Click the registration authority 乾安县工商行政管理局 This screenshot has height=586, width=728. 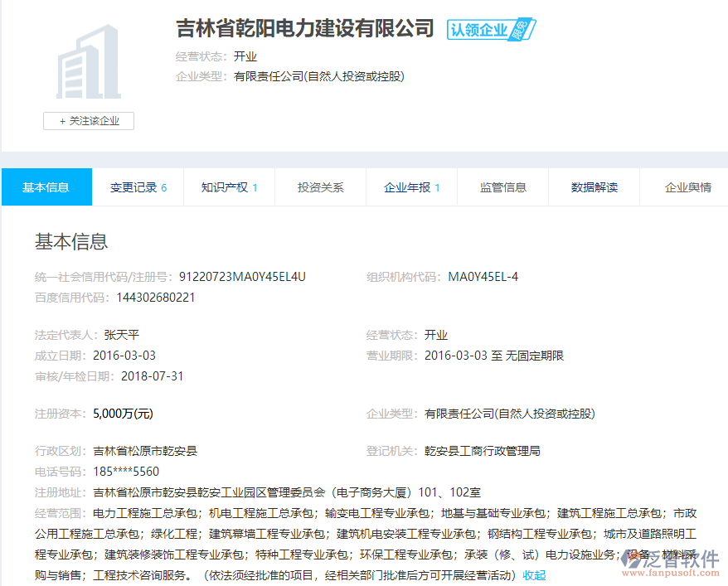click(x=482, y=451)
